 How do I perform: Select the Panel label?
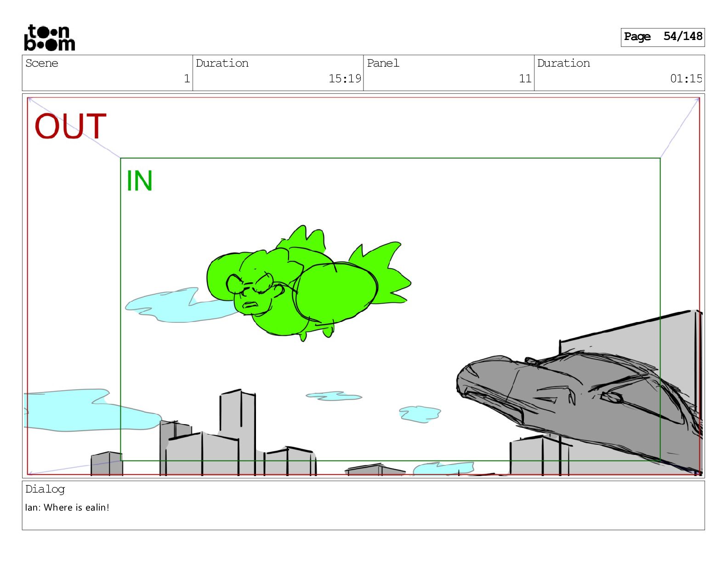tap(383, 63)
